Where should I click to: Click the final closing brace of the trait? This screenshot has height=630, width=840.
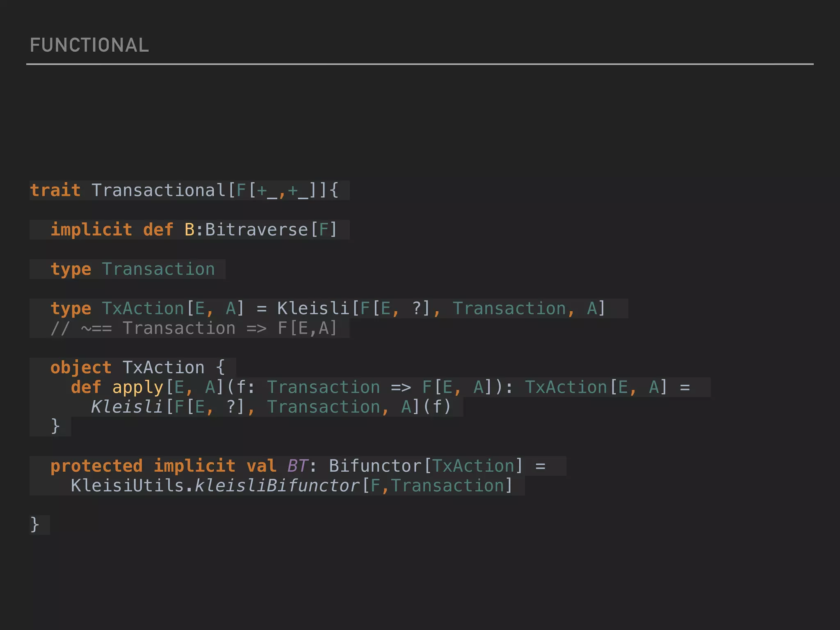(x=35, y=525)
